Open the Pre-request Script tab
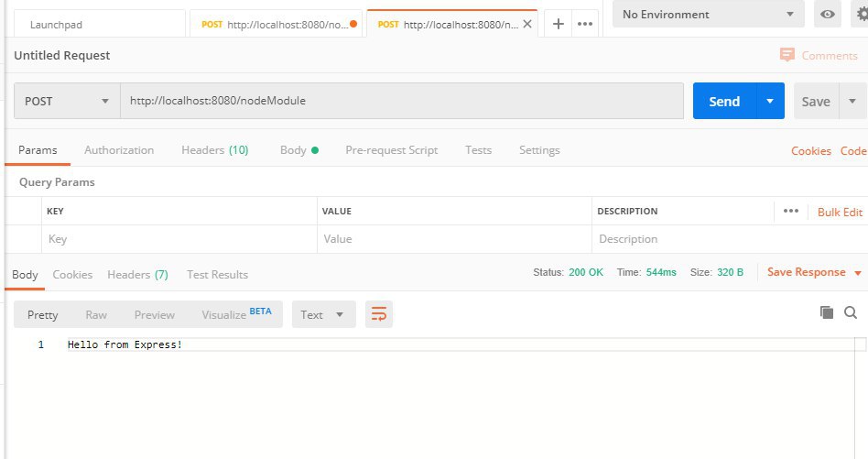868x459 pixels. point(391,150)
